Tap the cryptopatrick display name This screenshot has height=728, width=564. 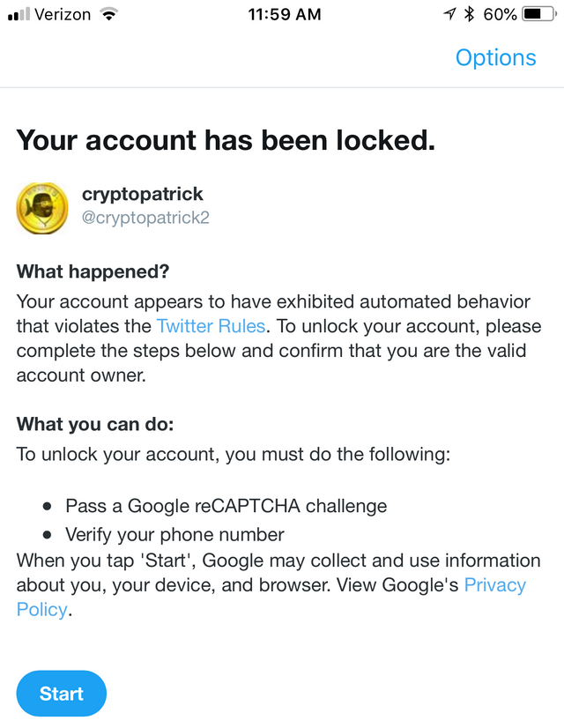point(143,194)
